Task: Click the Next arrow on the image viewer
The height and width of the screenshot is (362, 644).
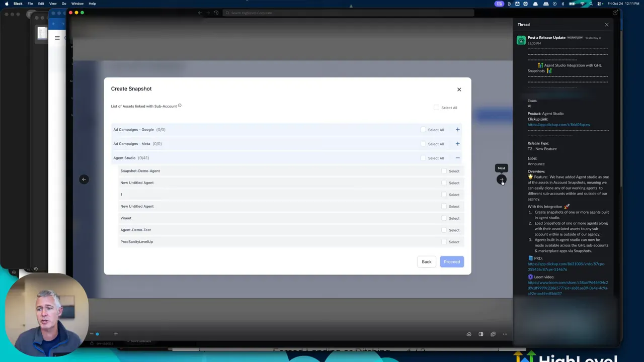Action: click(502, 179)
